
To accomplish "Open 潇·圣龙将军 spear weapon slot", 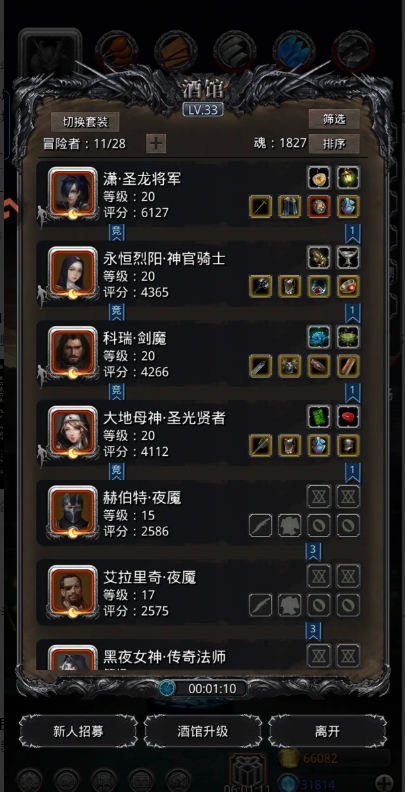I will (261, 207).
